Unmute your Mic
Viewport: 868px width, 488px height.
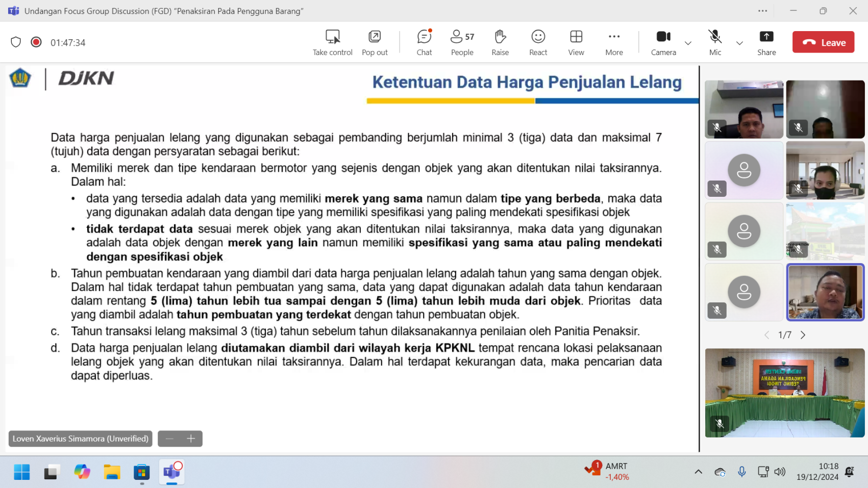[x=715, y=42]
